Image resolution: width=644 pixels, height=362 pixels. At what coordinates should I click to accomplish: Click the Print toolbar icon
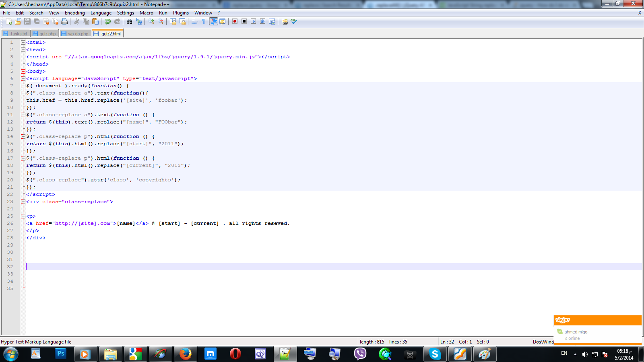pyautogui.click(x=64, y=22)
